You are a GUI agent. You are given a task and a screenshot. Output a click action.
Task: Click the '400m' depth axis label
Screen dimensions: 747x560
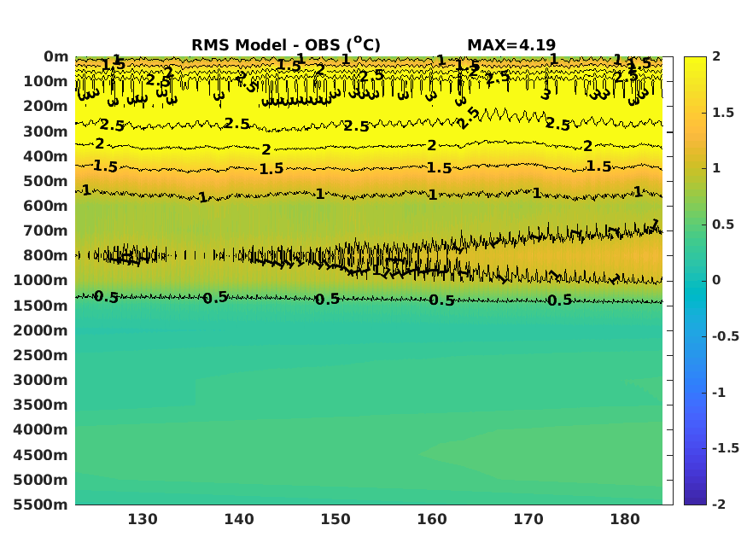(x=46, y=156)
